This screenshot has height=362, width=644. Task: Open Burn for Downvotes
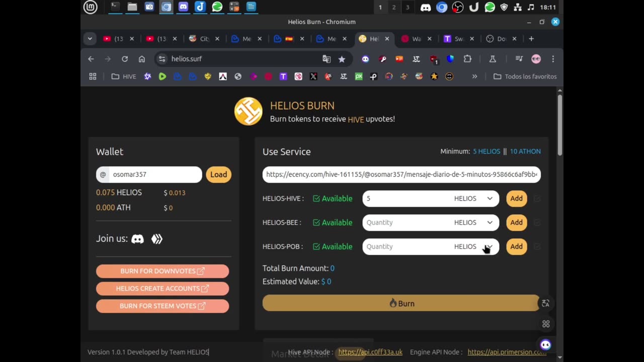click(x=163, y=271)
